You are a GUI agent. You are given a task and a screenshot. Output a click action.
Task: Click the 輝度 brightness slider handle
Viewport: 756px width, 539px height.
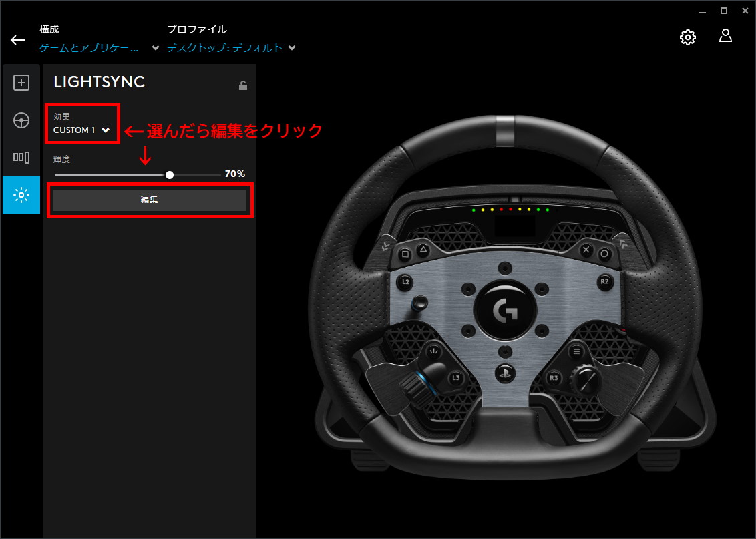click(x=169, y=175)
